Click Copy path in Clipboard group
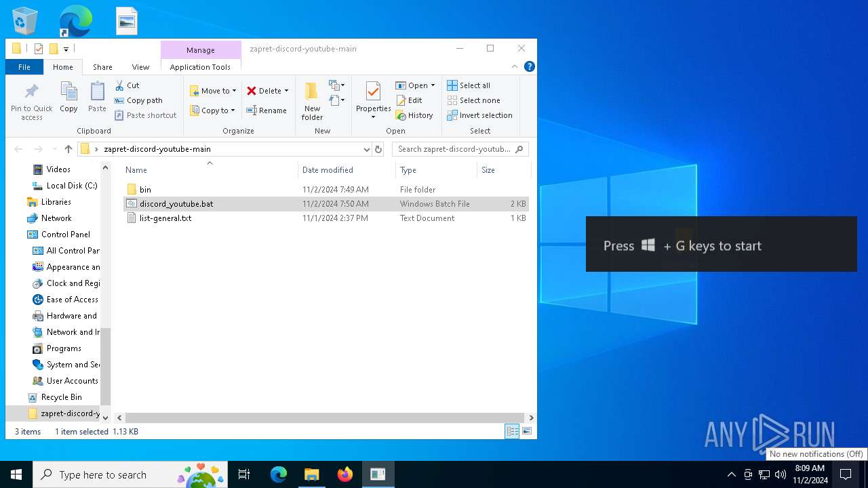Screen dimensions: 868x488 click(x=138, y=100)
